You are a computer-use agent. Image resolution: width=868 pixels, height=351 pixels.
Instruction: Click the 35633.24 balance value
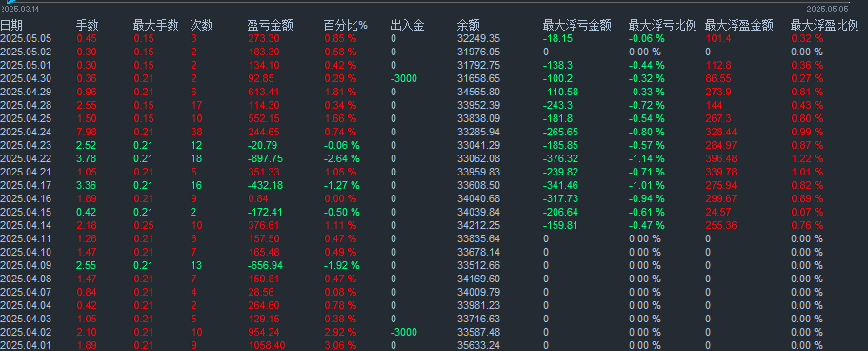pyautogui.click(x=479, y=345)
